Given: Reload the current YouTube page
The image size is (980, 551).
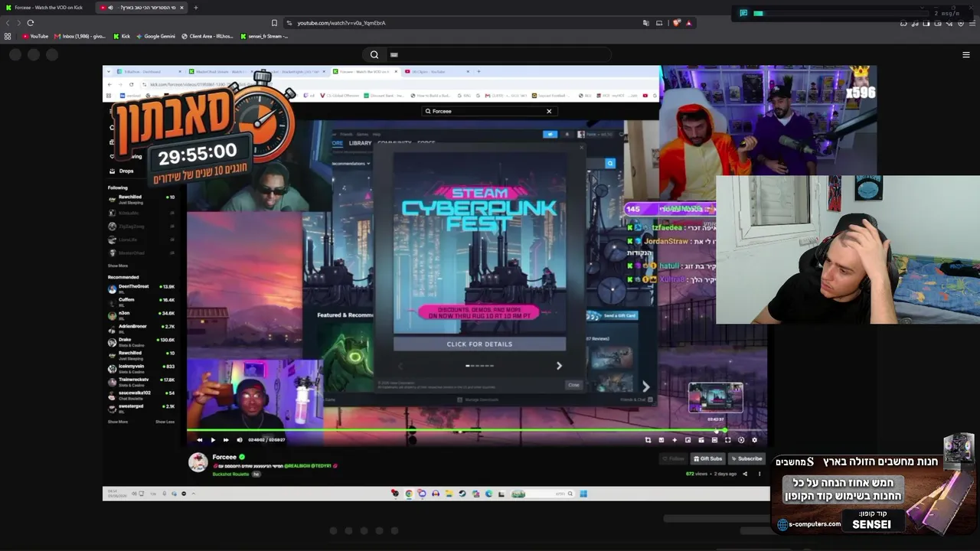Looking at the screenshot, I should [x=31, y=23].
